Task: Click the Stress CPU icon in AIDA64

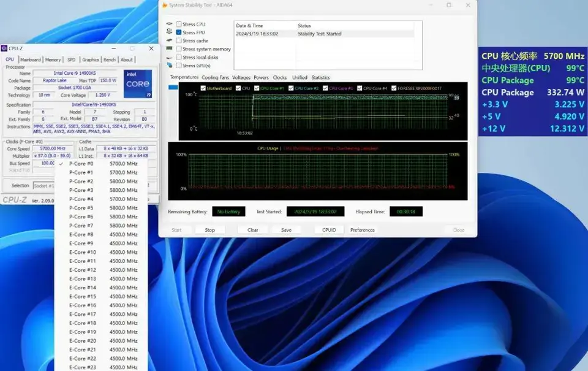Action: point(170,24)
